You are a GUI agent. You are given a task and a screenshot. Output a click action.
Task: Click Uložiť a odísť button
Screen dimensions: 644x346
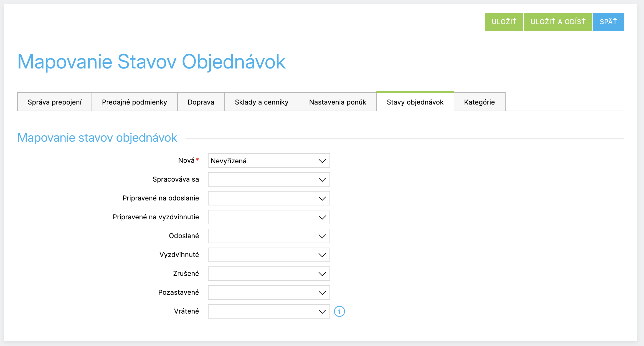(558, 22)
